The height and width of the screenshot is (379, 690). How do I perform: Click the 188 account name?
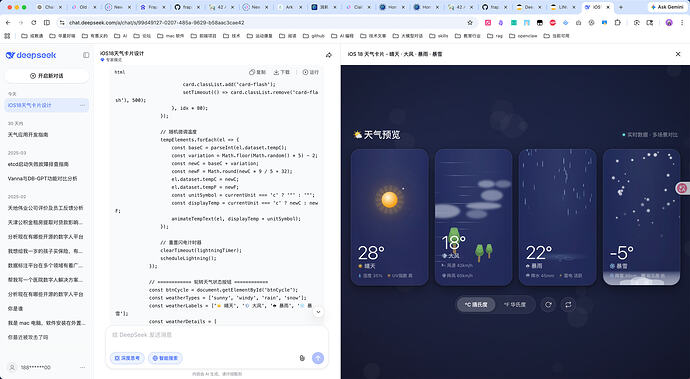(x=36, y=367)
